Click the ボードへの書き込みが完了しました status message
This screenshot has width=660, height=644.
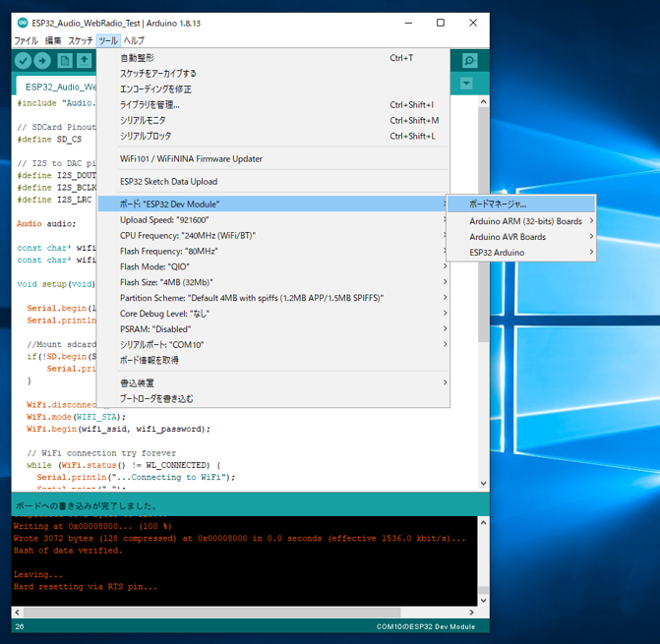87,505
